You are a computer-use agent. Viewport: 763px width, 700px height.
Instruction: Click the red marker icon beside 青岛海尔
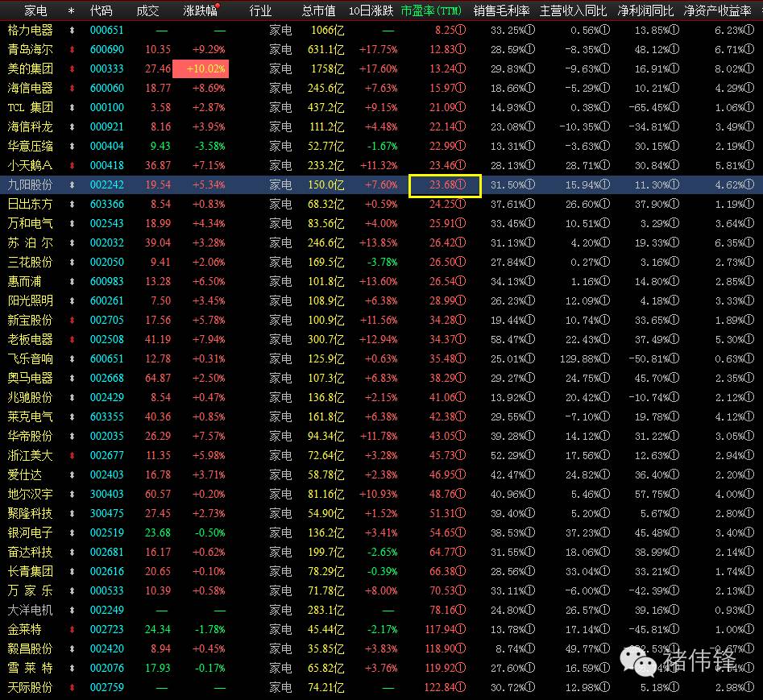(x=72, y=50)
